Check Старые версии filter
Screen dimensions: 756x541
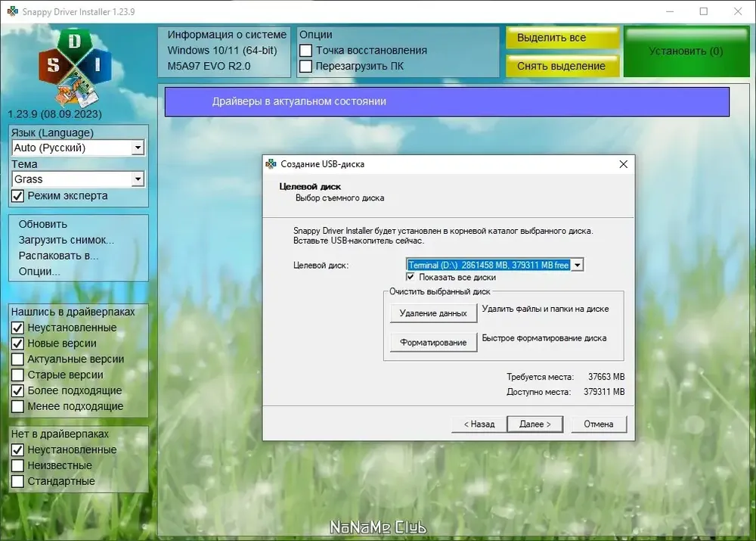coord(18,375)
